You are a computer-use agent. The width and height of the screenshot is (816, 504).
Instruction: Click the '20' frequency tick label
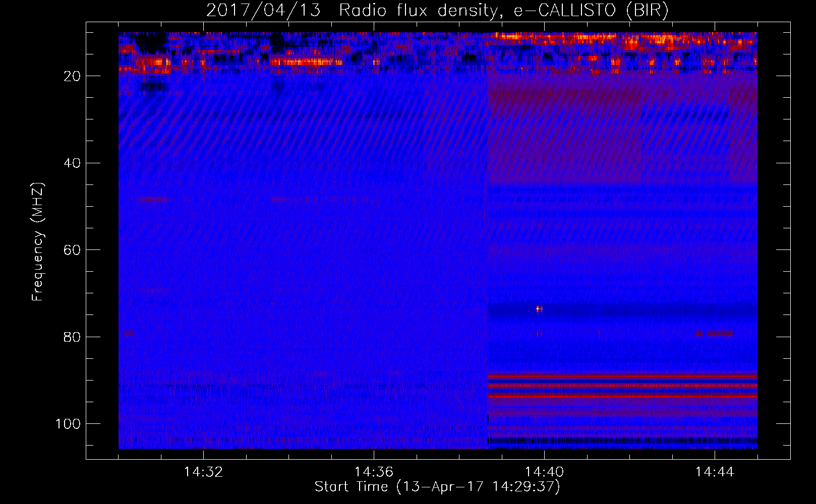point(72,76)
